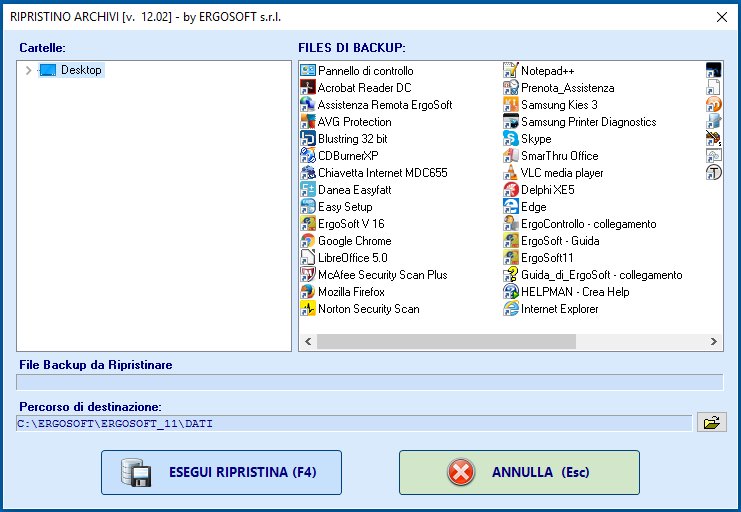Click ErgoControllo - collegamento icon
Screen dimensions: 741x512
[510, 224]
